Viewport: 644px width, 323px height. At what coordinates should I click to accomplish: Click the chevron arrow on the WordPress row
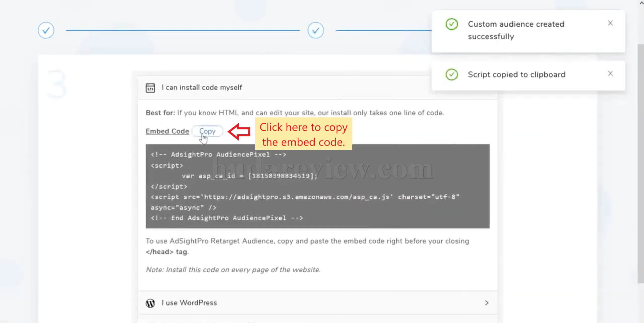[487, 303]
